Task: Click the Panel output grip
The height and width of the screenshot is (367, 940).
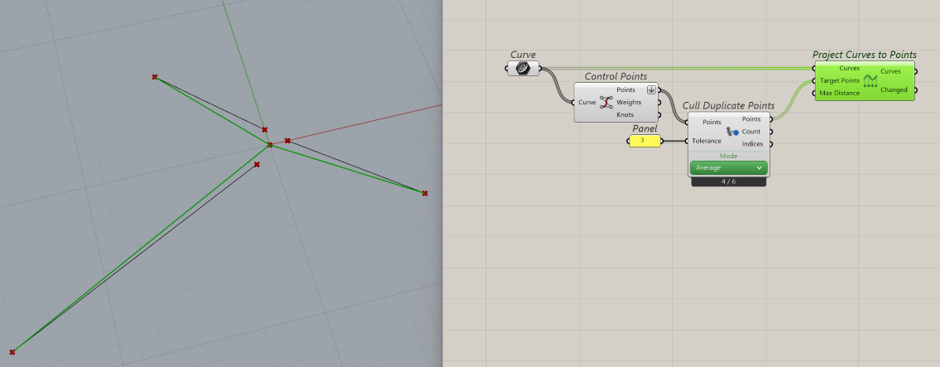Action: tap(662, 142)
